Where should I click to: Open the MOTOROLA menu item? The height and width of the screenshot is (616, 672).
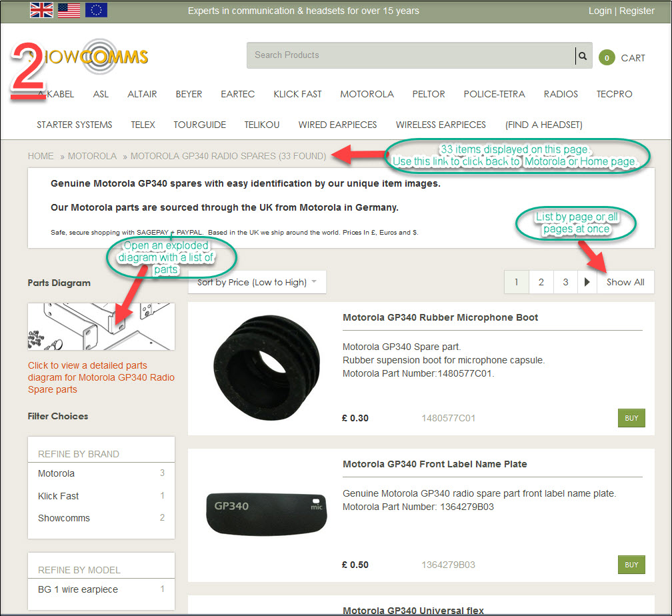[x=367, y=94]
